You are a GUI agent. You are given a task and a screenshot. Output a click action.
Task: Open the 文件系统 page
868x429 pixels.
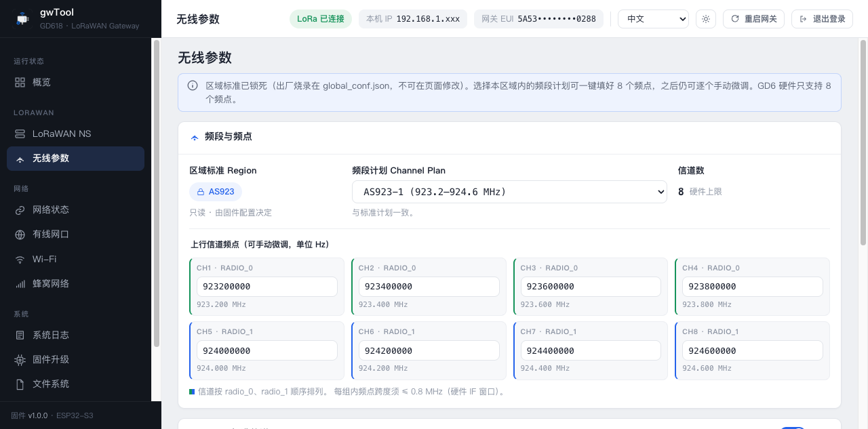[x=75, y=384]
